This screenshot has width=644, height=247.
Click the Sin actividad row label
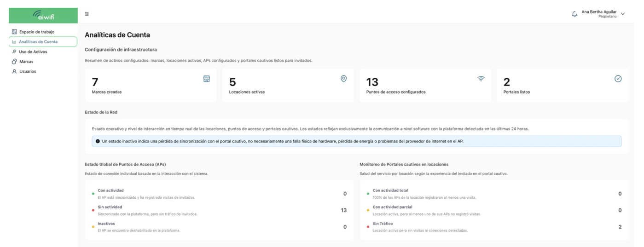[x=110, y=207]
